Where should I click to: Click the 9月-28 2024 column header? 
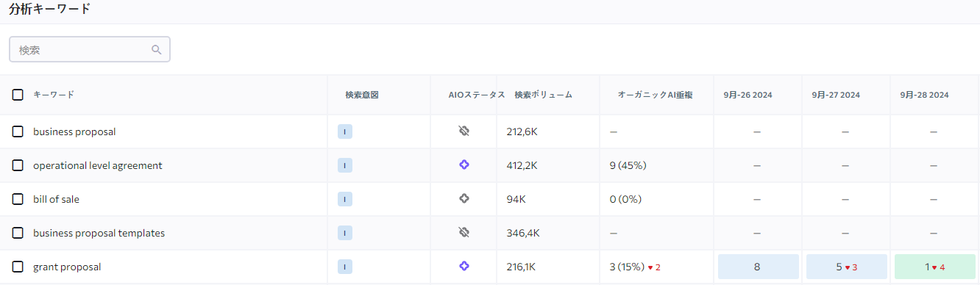pyautogui.click(x=924, y=95)
